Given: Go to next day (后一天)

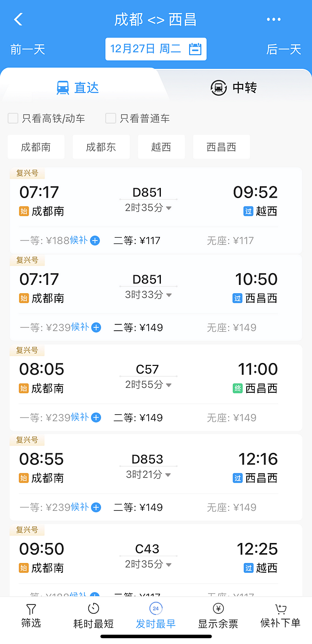Looking at the screenshot, I should 284,49.
